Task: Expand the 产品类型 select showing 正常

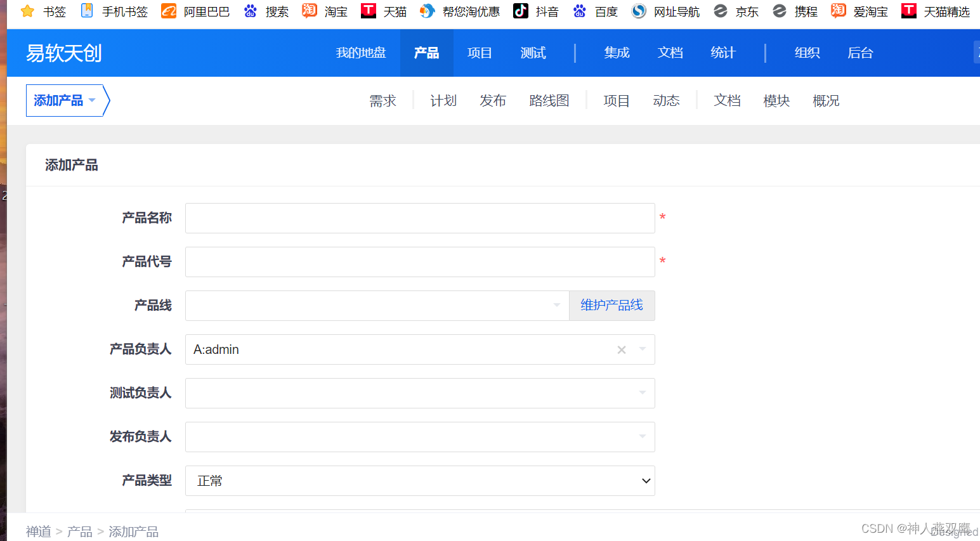Action: [646, 481]
